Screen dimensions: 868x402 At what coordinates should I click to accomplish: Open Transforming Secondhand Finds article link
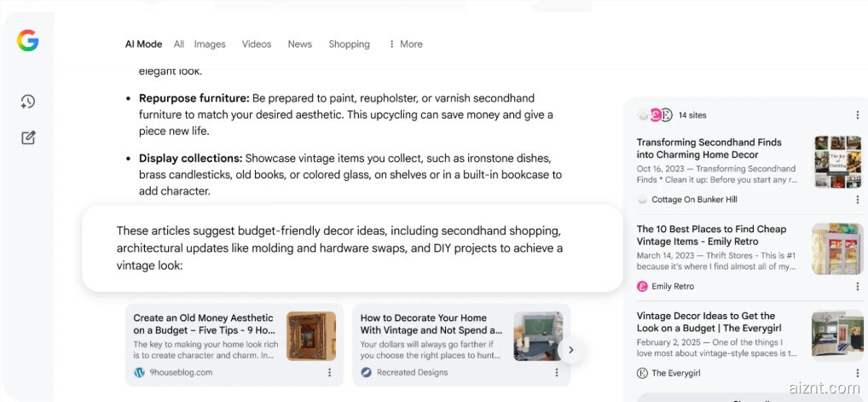tap(709, 149)
